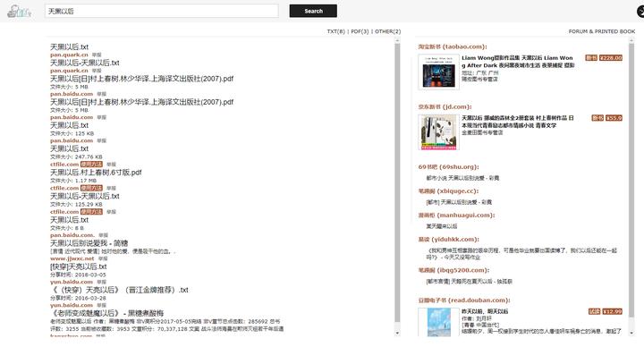Open the 247.76 KB 天黑以后.txt result
This screenshot has height=347, width=644.
click(x=69, y=148)
